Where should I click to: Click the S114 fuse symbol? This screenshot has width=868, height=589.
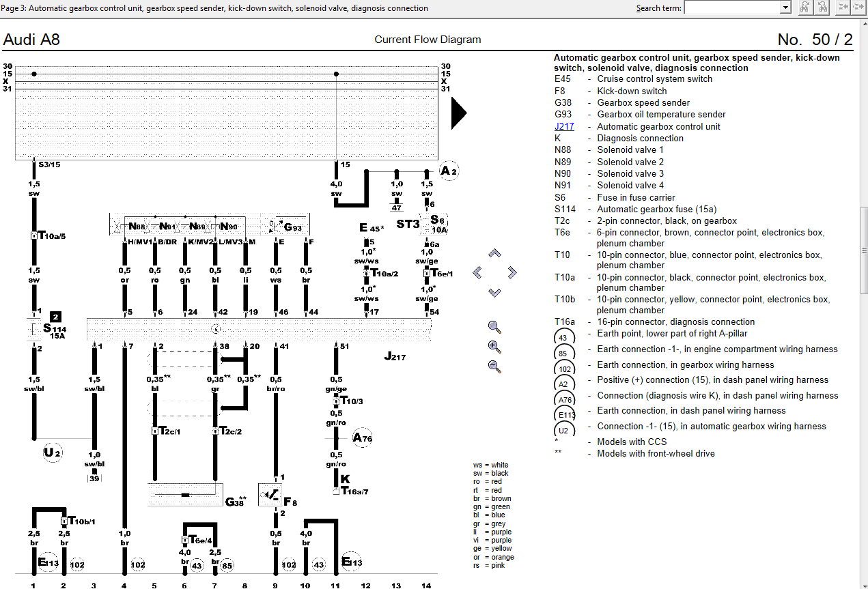(34, 329)
